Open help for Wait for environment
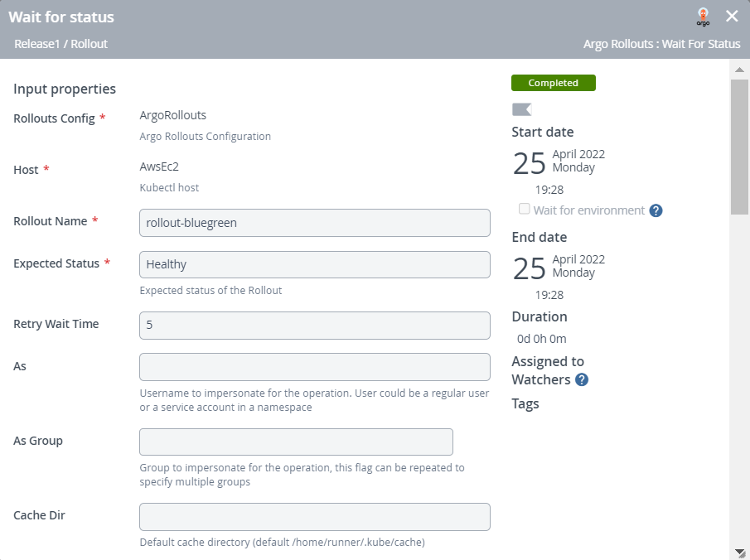The height and width of the screenshot is (560, 750). click(x=656, y=210)
